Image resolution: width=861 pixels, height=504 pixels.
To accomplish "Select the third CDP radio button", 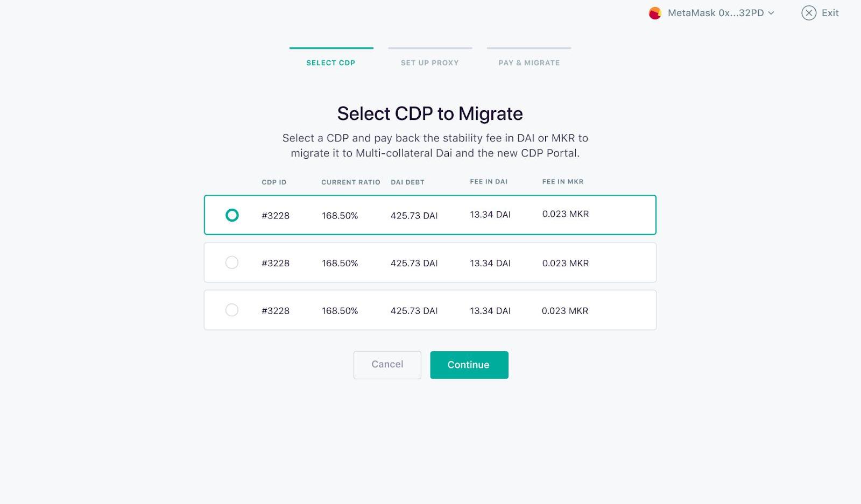I will pos(232,310).
